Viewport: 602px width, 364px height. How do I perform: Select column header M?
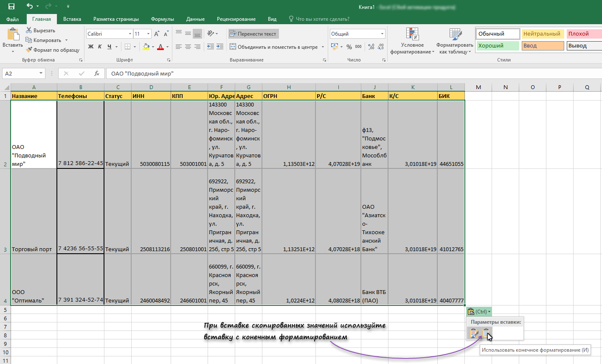(478, 87)
